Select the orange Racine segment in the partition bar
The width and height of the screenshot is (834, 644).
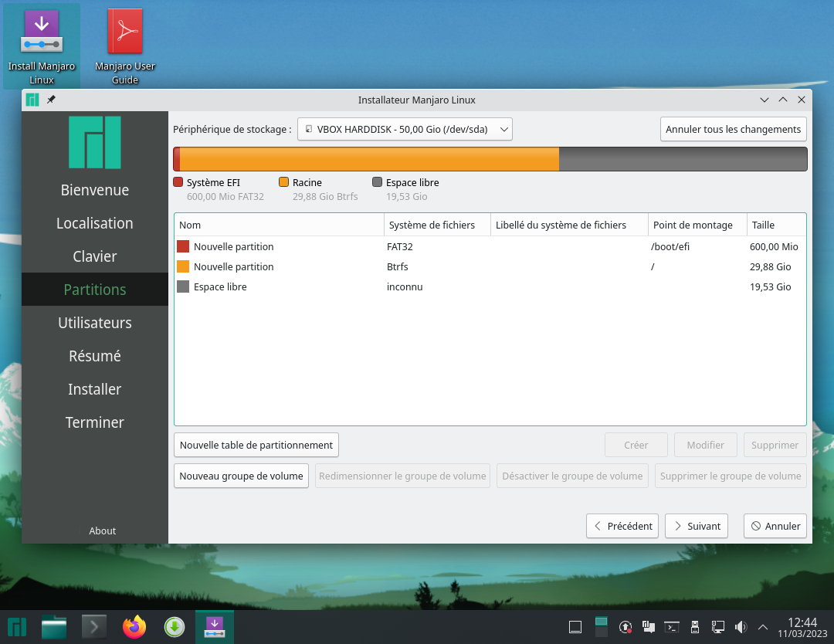point(369,159)
